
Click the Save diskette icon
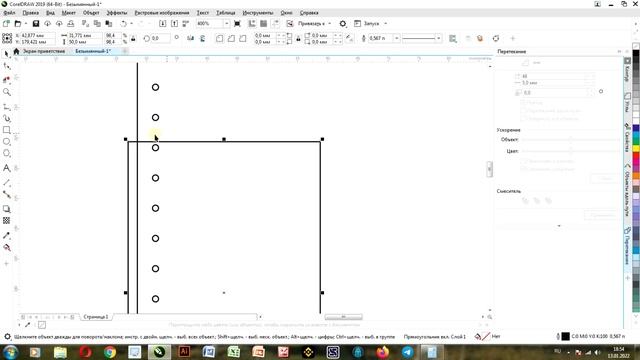pyautogui.click(x=36, y=24)
